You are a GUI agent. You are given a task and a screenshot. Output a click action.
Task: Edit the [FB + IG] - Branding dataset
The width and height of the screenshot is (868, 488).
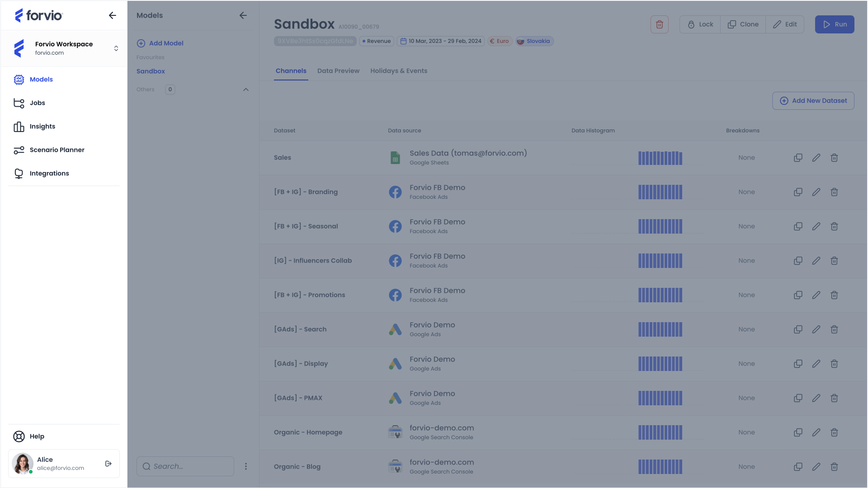click(x=816, y=192)
